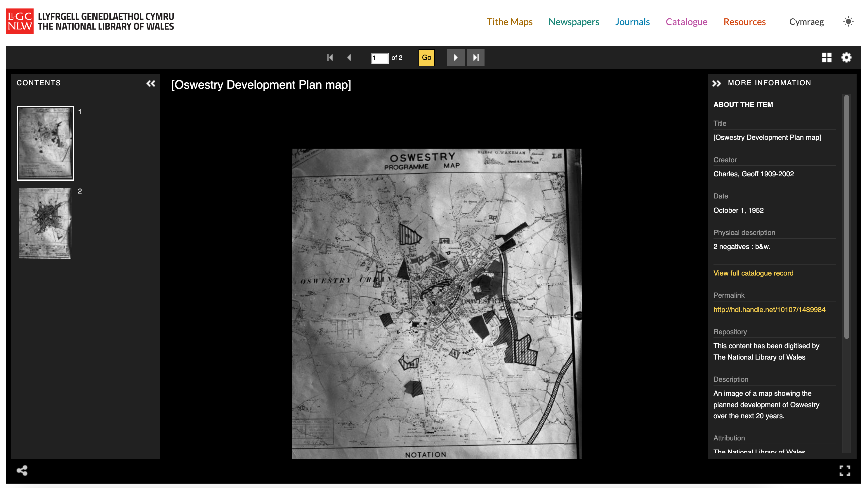The height and width of the screenshot is (488, 868).
Task: Click the National Library of Wales title
Action: click(x=106, y=22)
